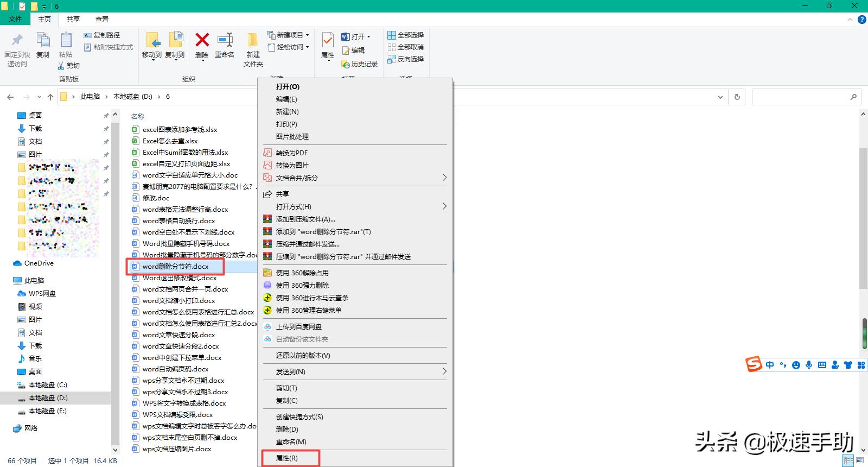Choose Create Shortcut in context menu
This screenshot has height=467, width=868.
[x=355, y=416]
